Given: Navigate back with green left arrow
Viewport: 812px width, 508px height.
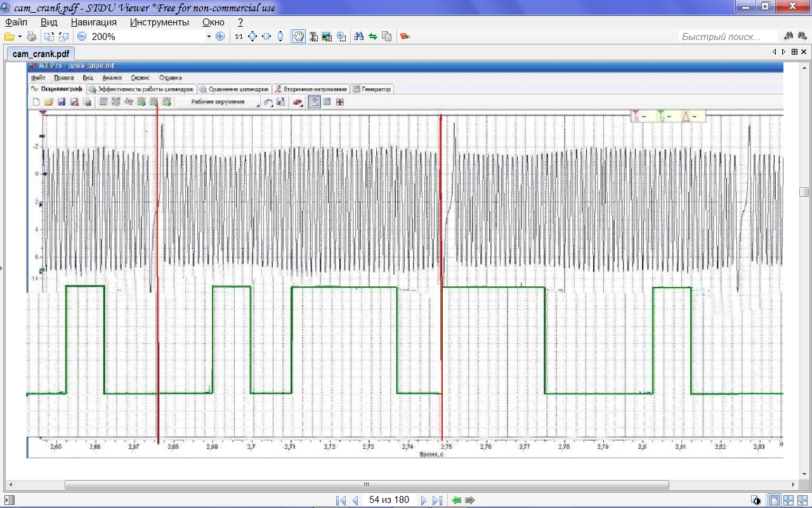Looking at the screenshot, I should click(x=456, y=500).
